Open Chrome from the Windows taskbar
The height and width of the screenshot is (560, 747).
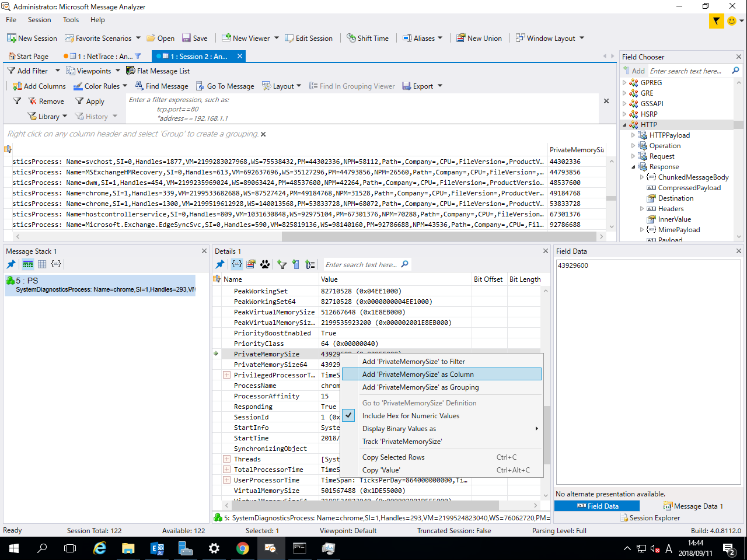243,548
